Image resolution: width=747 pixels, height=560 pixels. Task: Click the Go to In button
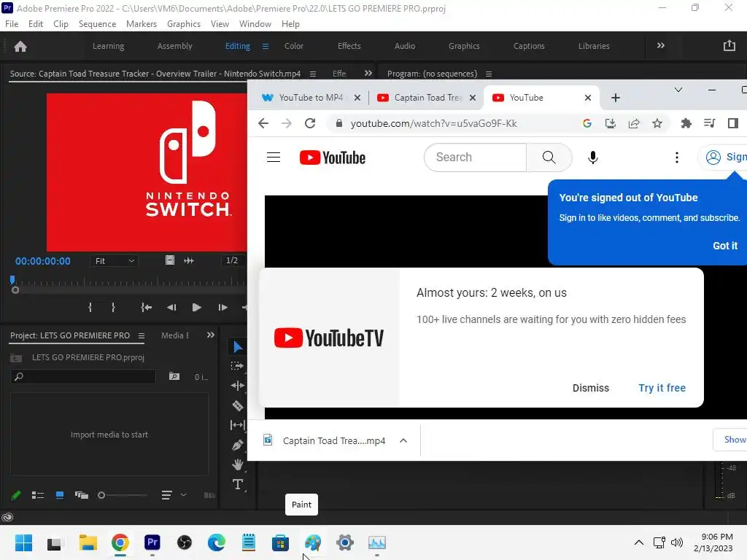146,308
